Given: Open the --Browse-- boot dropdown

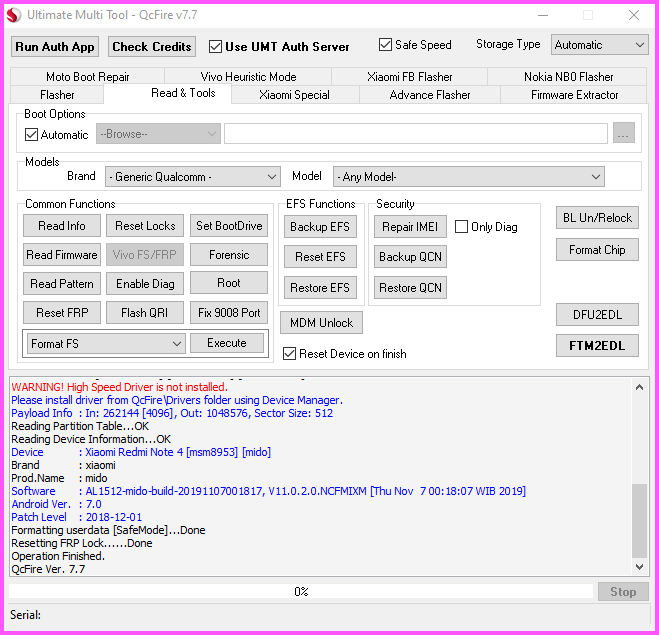Looking at the screenshot, I should tap(158, 134).
